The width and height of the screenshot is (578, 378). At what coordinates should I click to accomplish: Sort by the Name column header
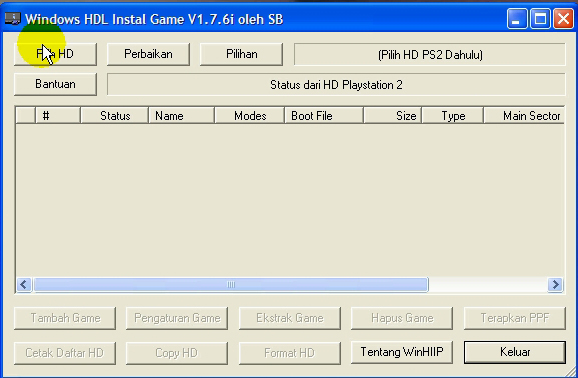[182, 116]
